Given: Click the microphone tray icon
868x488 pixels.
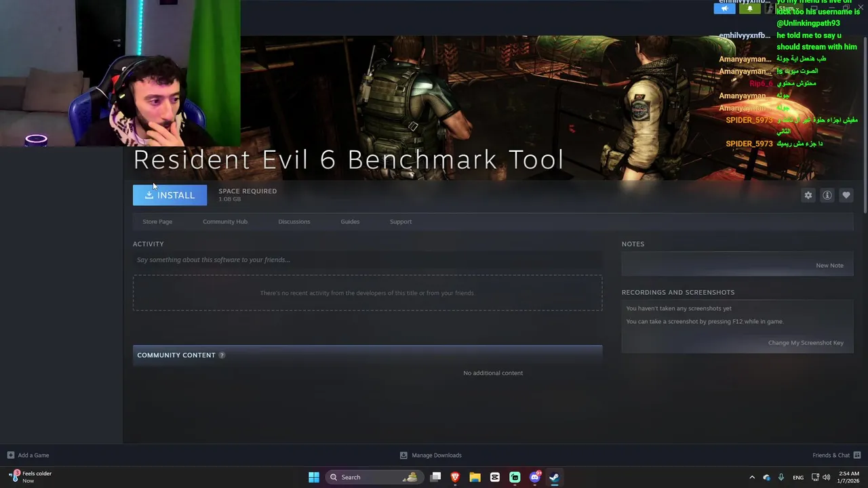Looking at the screenshot, I should pos(781,477).
